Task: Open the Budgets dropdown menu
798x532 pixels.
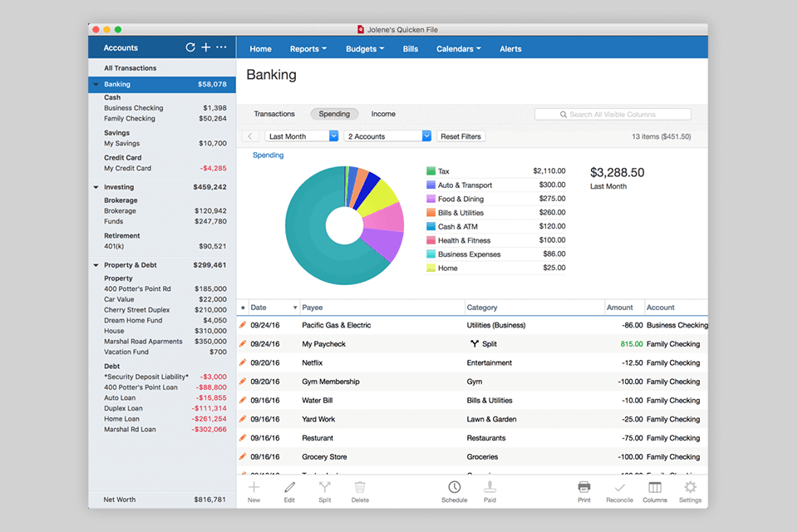Action: tap(365, 49)
